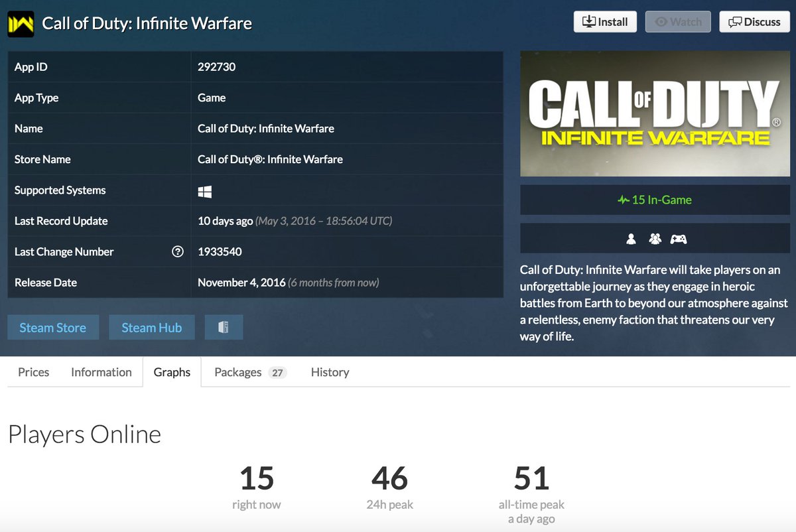This screenshot has width=796, height=532.
Task: Open the Steam Store link
Action: pyautogui.click(x=53, y=328)
